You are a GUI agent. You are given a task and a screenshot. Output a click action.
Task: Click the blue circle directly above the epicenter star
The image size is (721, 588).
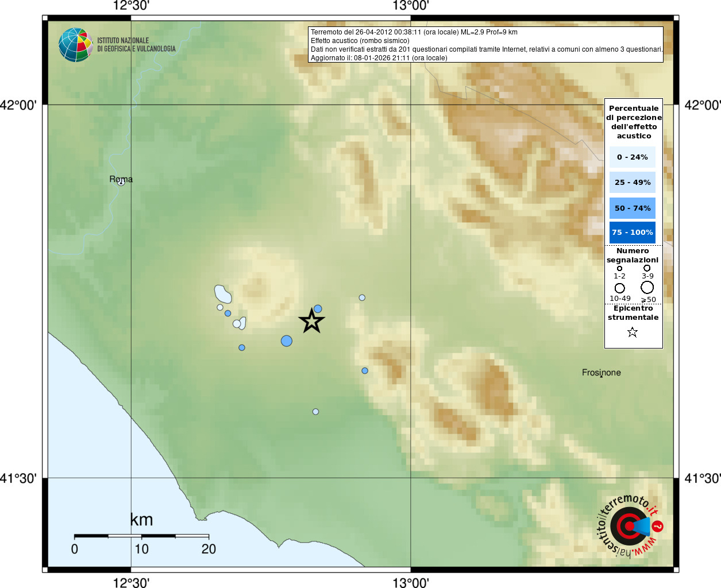click(x=318, y=309)
